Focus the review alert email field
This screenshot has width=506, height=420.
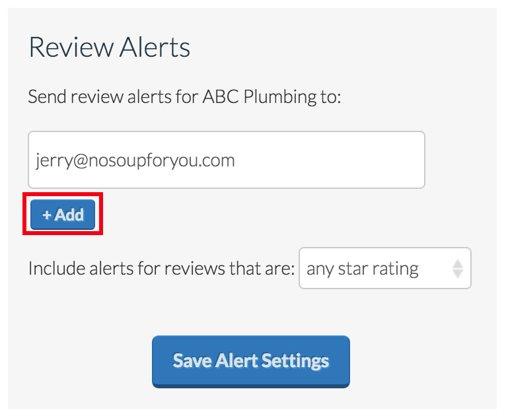pos(226,160)
